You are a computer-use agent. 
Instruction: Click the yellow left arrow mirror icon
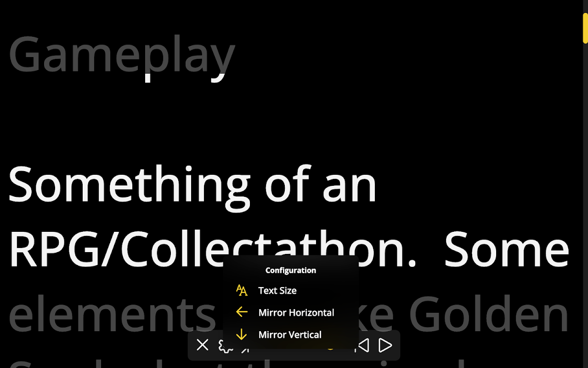[x=242, y=312]
